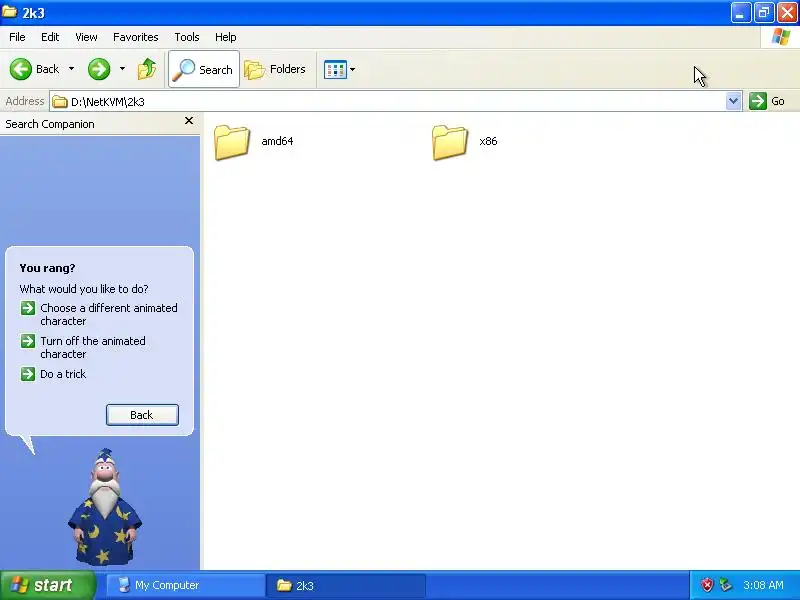Click the green Forward arrow icon
The height and width of the screenshot is (600, 800).
tap(98, 69)
